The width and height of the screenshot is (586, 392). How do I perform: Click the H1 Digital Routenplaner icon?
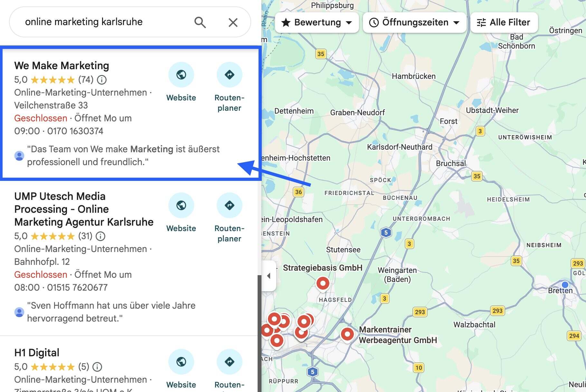229,362
